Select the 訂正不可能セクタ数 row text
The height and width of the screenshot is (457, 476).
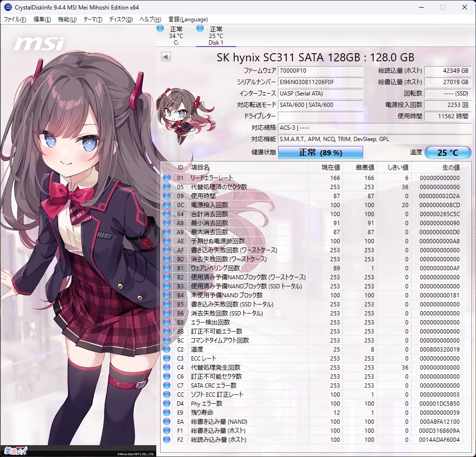216,377
